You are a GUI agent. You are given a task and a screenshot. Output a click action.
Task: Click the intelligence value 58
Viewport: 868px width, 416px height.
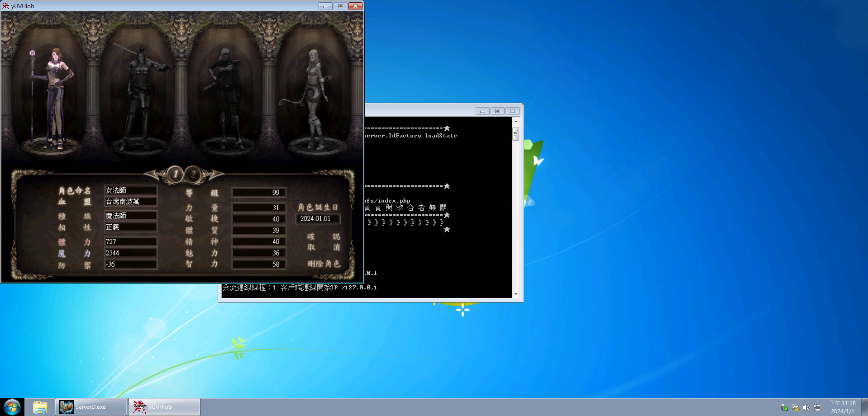tap(258, 264)
